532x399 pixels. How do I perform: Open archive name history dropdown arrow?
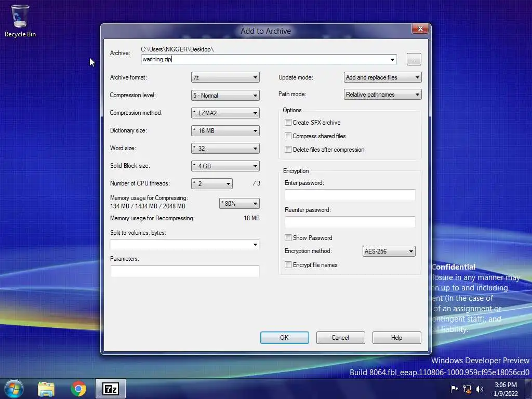coord(392,59)
